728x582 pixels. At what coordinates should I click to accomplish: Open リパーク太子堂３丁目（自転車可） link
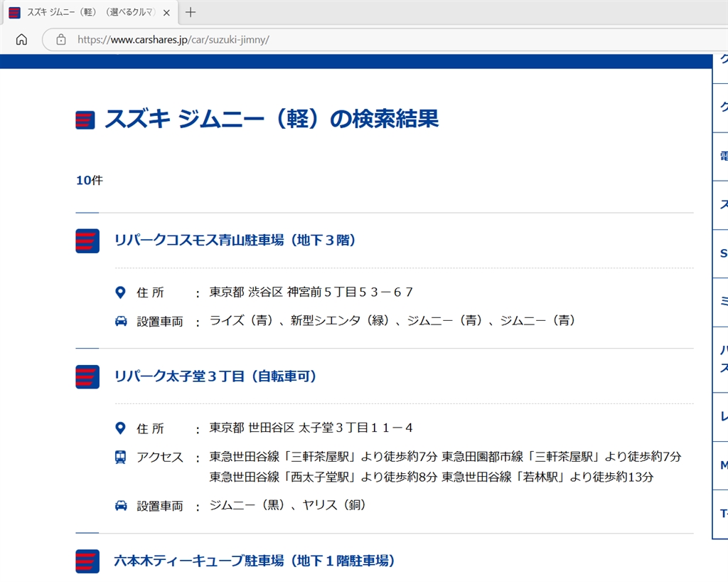(x=215, y=376)
